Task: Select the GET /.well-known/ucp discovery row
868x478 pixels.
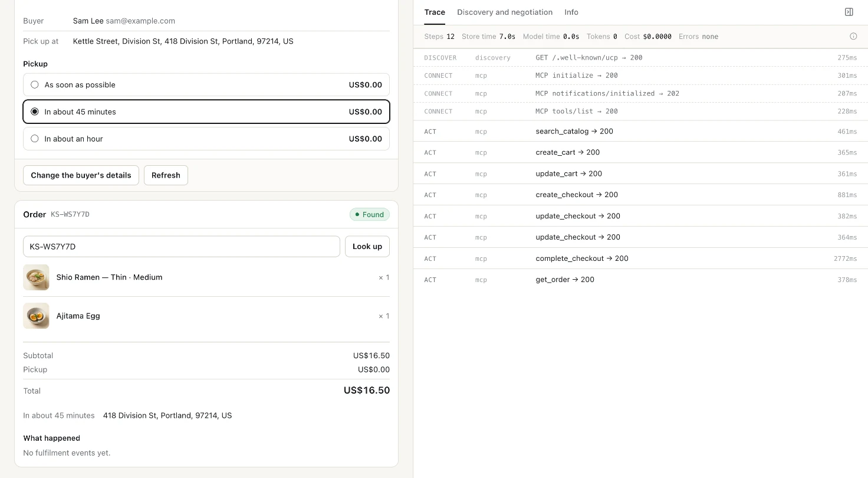Action: [640, 58]
